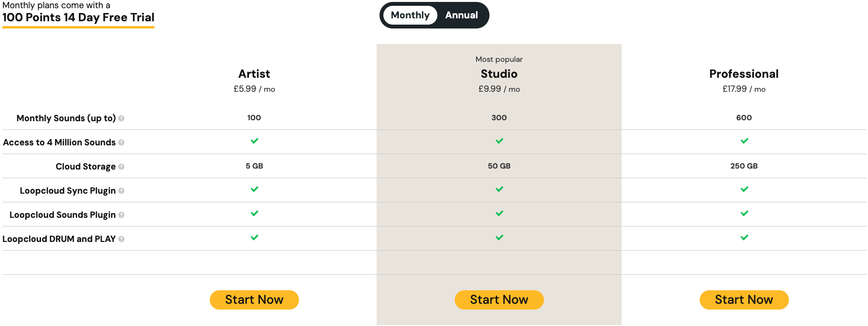Click the Studio £9.99 / mo price
The height and width of the screenshot is (326, 868).
pyautogui.click(x=499, y=89)
